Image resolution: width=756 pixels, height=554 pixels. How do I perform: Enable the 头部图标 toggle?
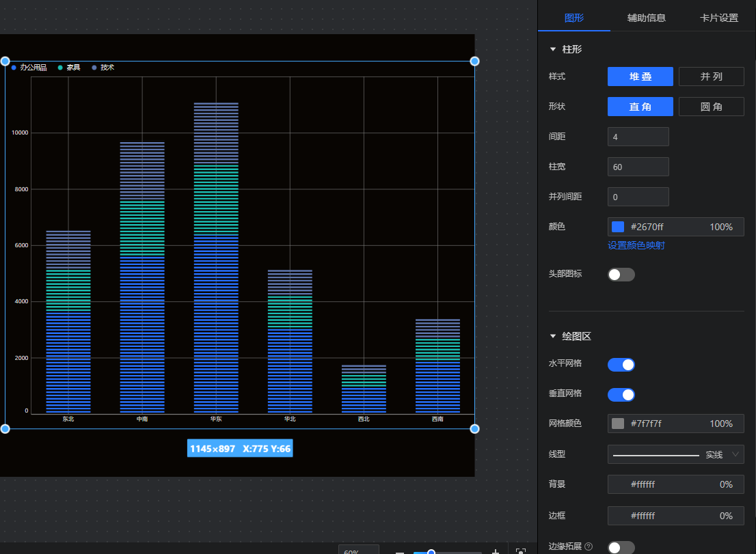pyautogui.click(x=621, y=275)
